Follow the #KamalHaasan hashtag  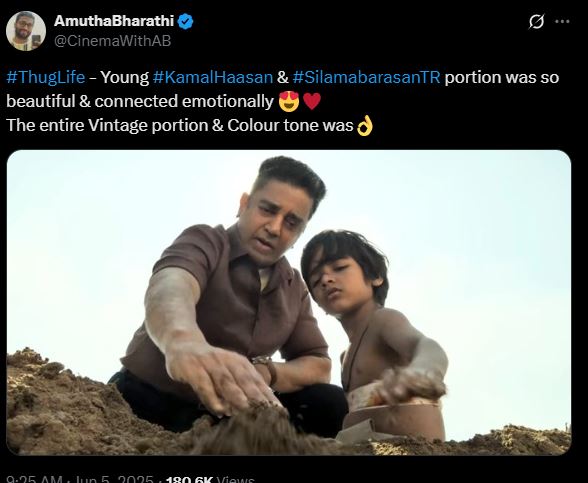(213, 77)
